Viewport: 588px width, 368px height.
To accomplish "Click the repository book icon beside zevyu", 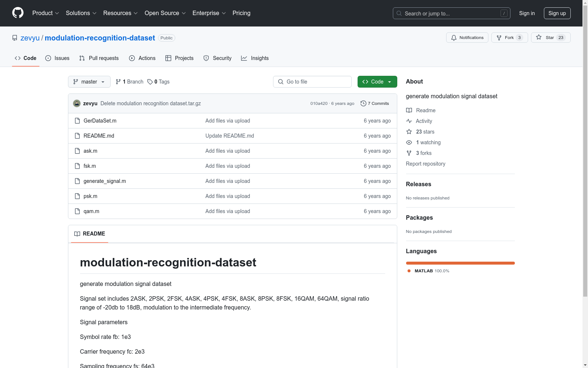I will click(15, 38).
